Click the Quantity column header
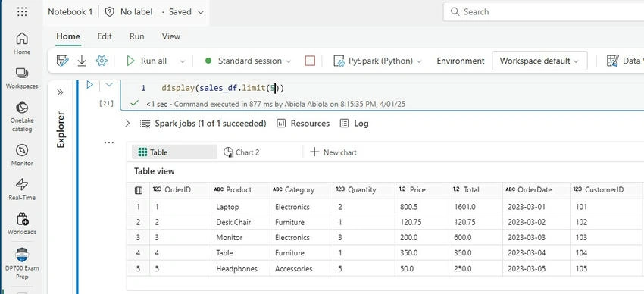 (x=364, y=189)
